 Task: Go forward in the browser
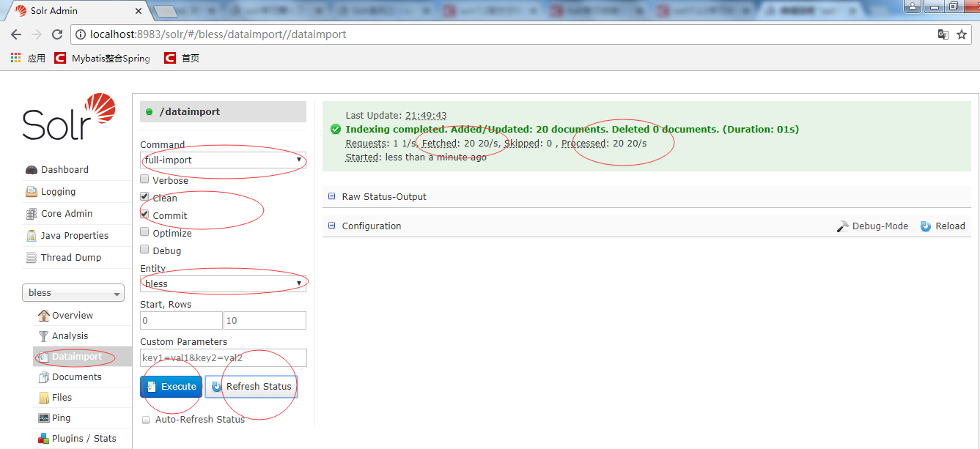(x=37, y=34)
